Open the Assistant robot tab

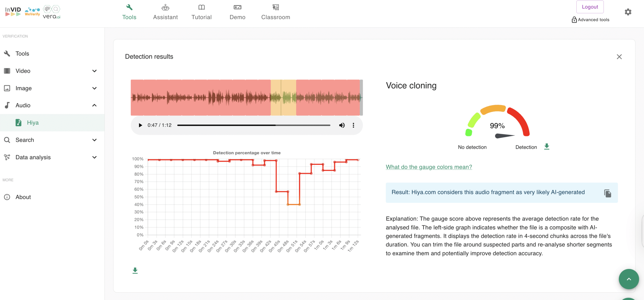point(165,12)
